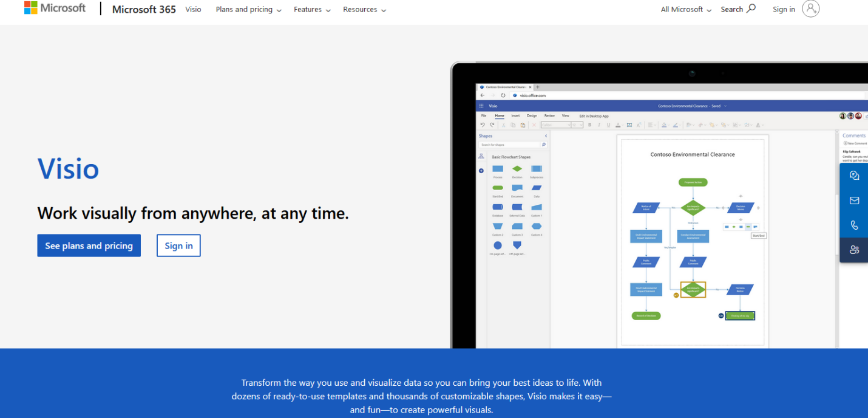Click the Undo arrow in Visio preview
868x418 pixels.
coord(483,125)
